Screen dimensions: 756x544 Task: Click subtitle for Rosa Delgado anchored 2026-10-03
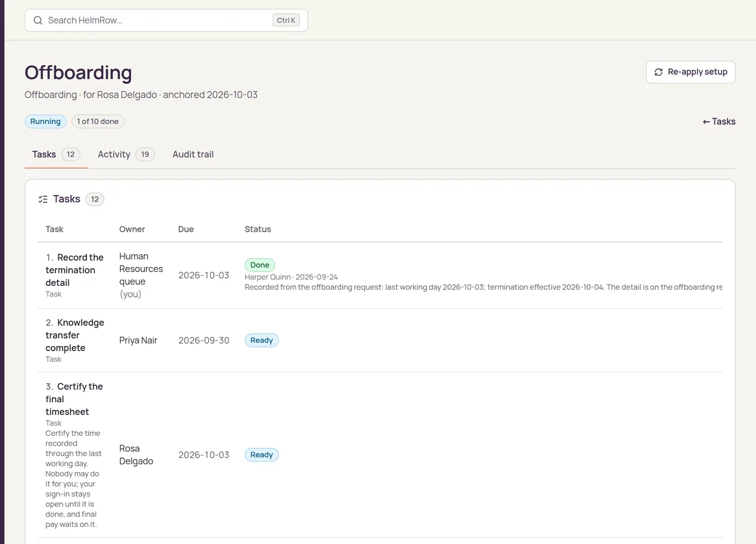pos(141,94)
